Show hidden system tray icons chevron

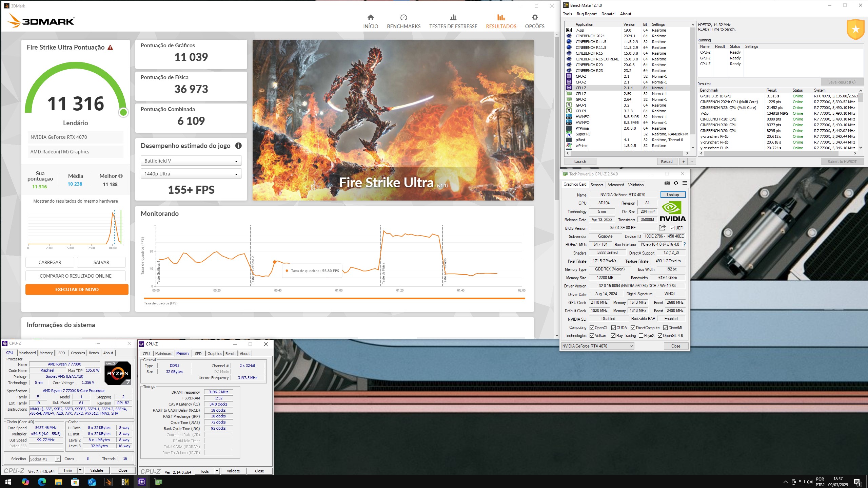pyautogui.click(x=785, y=482)
